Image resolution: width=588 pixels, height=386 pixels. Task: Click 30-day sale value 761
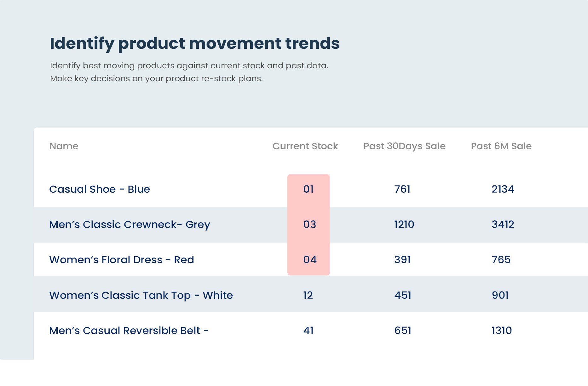click(402, 189)
